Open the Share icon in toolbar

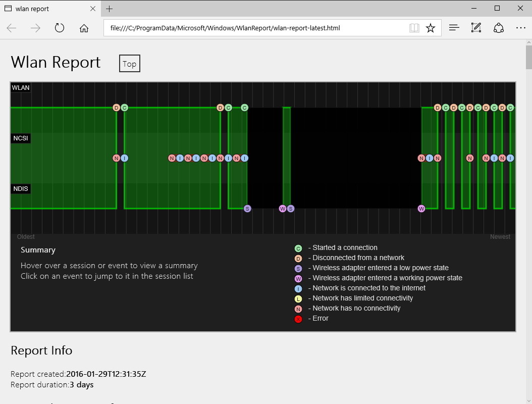[498, 28]
